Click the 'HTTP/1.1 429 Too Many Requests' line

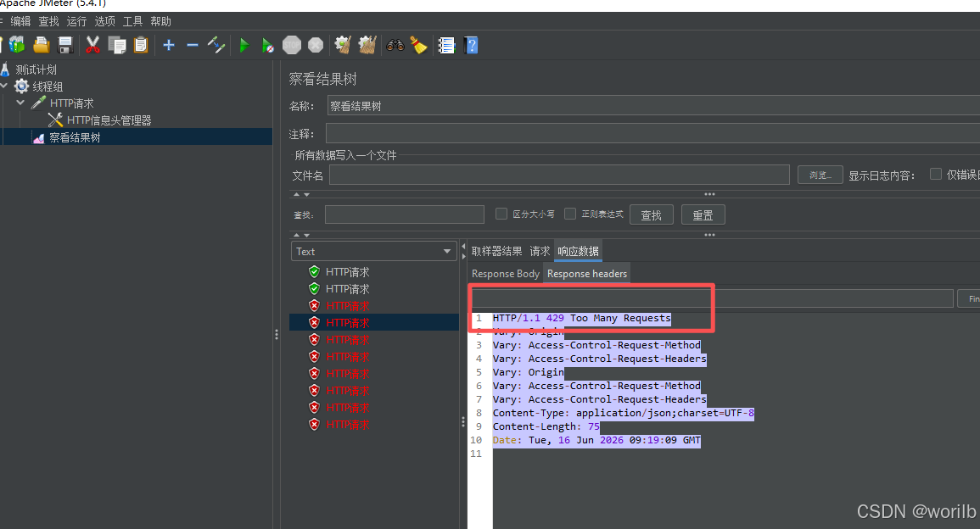581,318
